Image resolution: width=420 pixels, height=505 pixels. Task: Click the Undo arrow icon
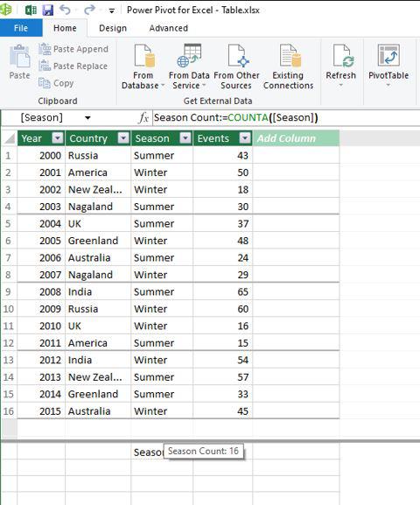[65, 10]
